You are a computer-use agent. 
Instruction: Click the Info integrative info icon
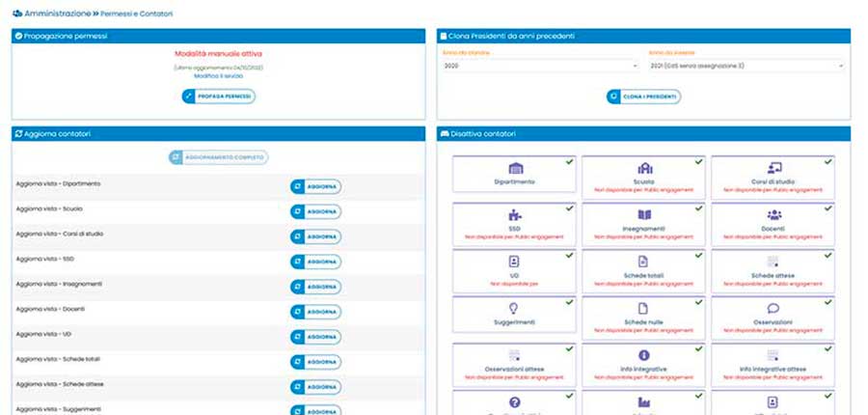coord(644,355)
